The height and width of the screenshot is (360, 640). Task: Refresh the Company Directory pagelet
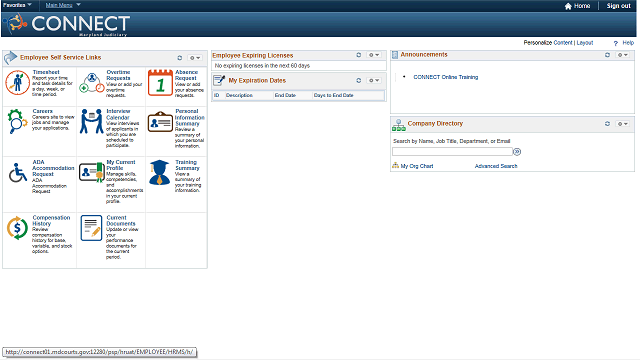(607, 124)
